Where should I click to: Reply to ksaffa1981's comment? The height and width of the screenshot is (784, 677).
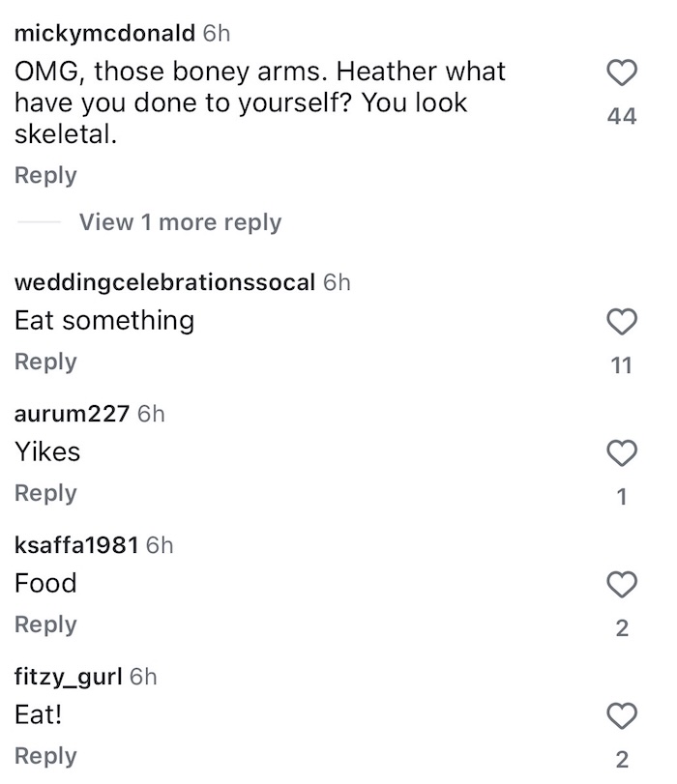pos(44,624)
